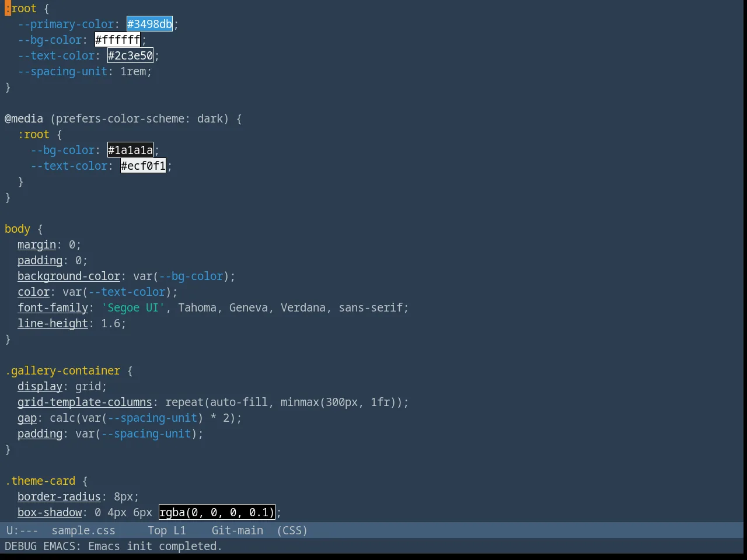747x560 pixels.
Task: Click the Top position indicator in mode line
Action: [x=157, y=530]
